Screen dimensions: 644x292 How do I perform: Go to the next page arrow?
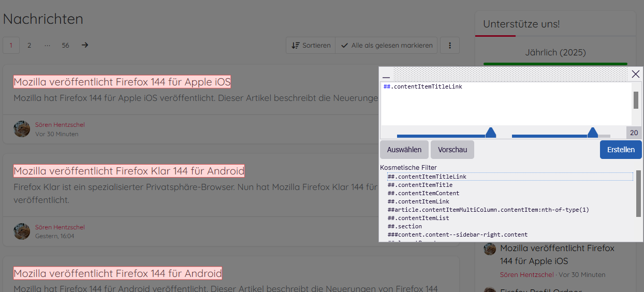pos(85,45)
